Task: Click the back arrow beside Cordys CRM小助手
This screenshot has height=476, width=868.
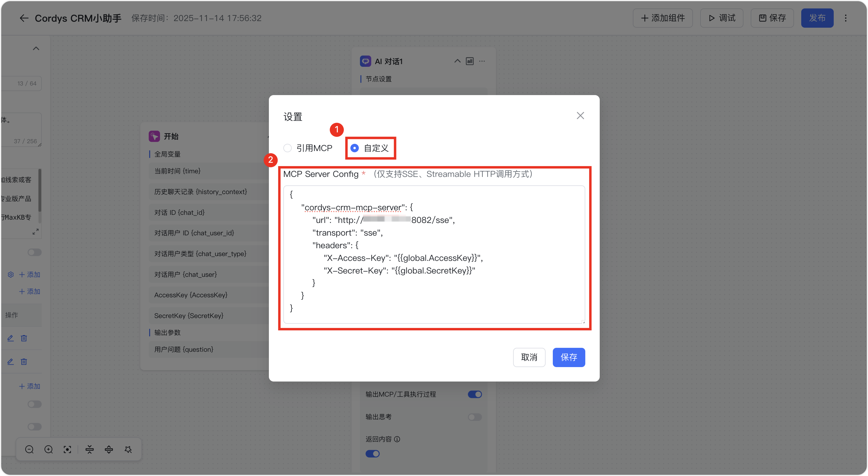Action: point(23,18)
